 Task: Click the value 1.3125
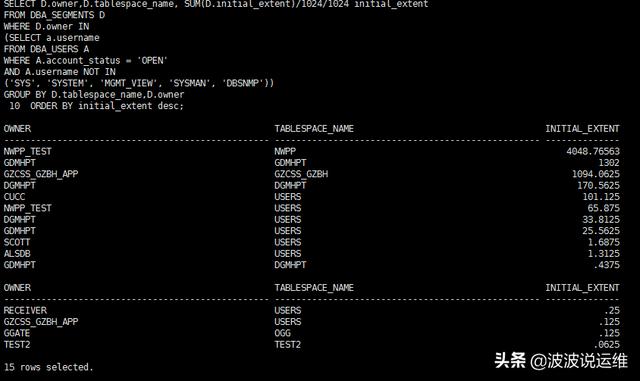pyautogui.click(x=604, y=254)
